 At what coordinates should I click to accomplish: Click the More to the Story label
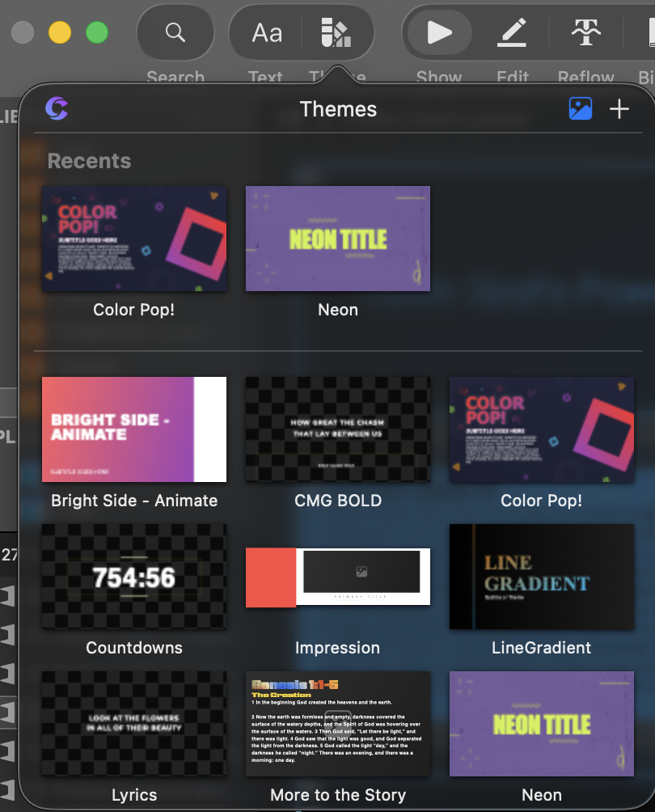337,795
